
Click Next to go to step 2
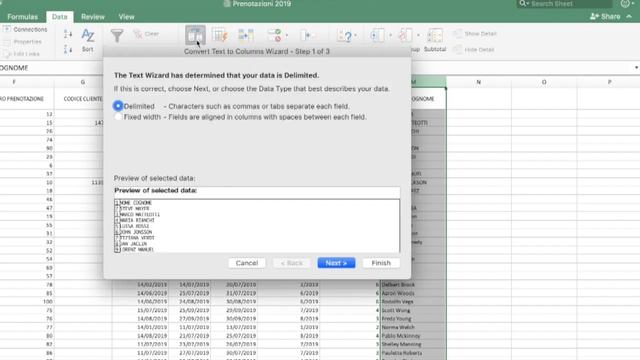[x=336, y=263]
